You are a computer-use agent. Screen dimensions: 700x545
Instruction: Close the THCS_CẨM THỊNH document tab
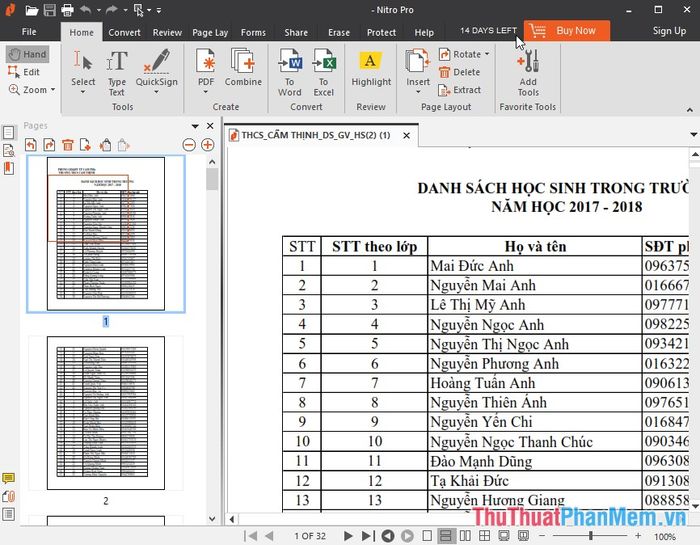coord(406,135)
